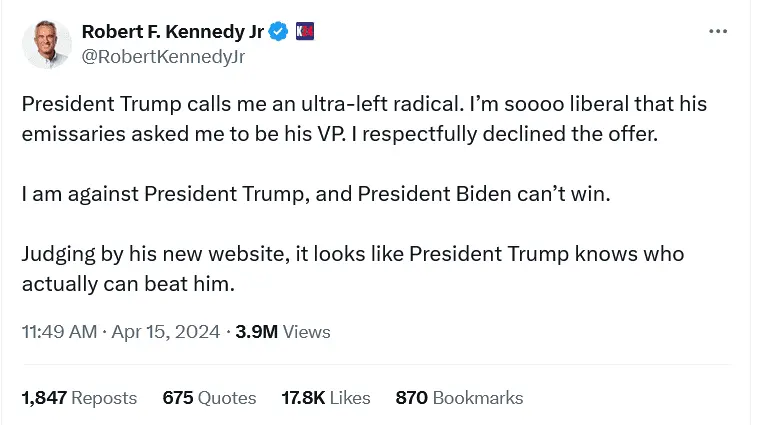
Task: Click the 870 Bookmarks count
Action: [459, 398]
